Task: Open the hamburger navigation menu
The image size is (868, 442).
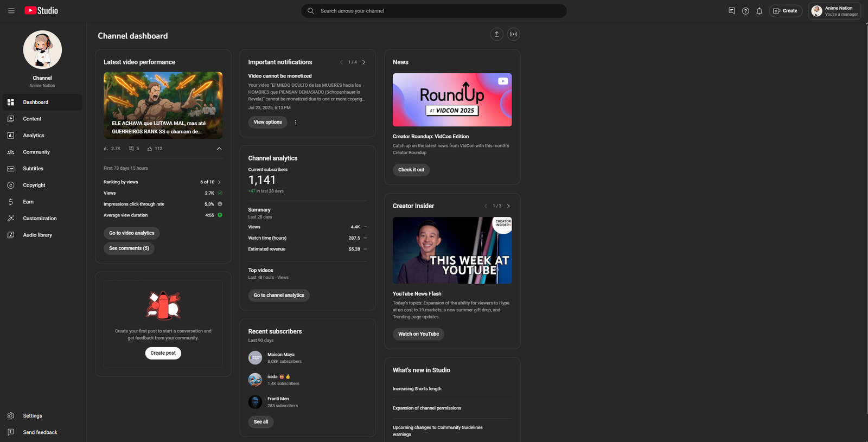Action: point(11,11)
